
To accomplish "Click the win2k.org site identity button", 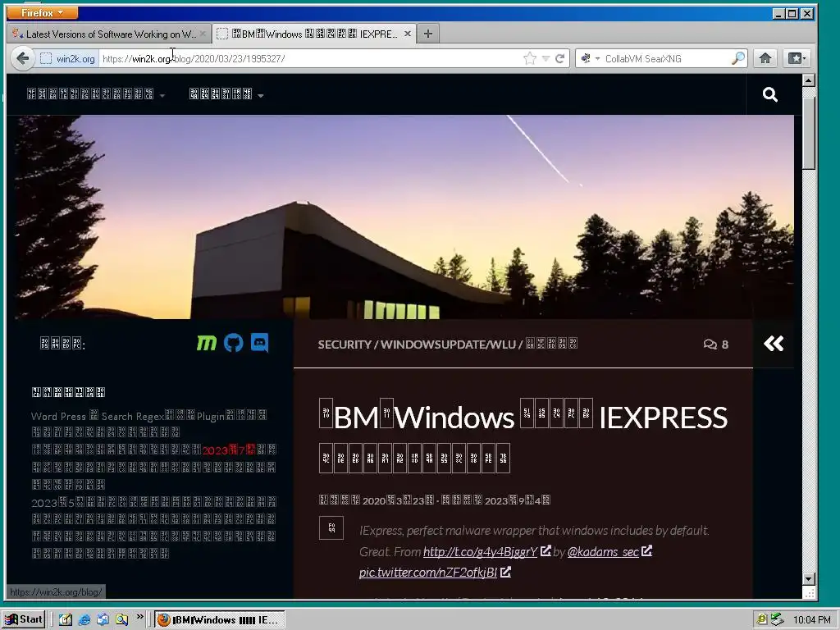I will 67,58.
